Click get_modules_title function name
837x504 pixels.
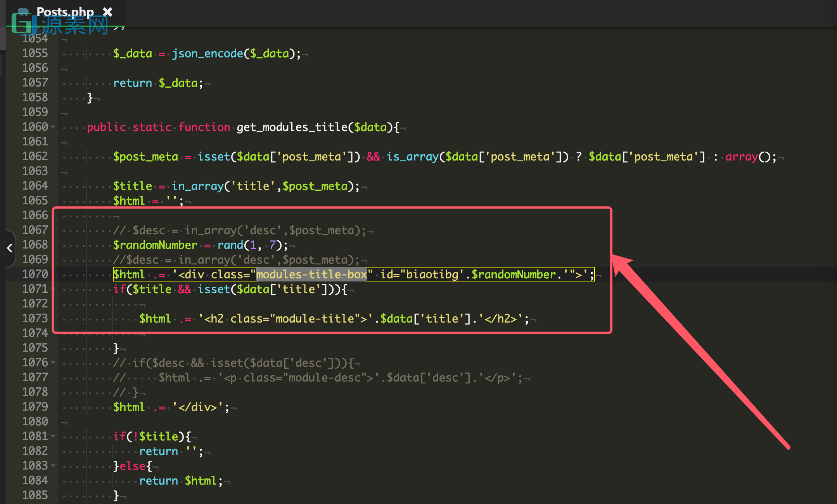(292, 127)
